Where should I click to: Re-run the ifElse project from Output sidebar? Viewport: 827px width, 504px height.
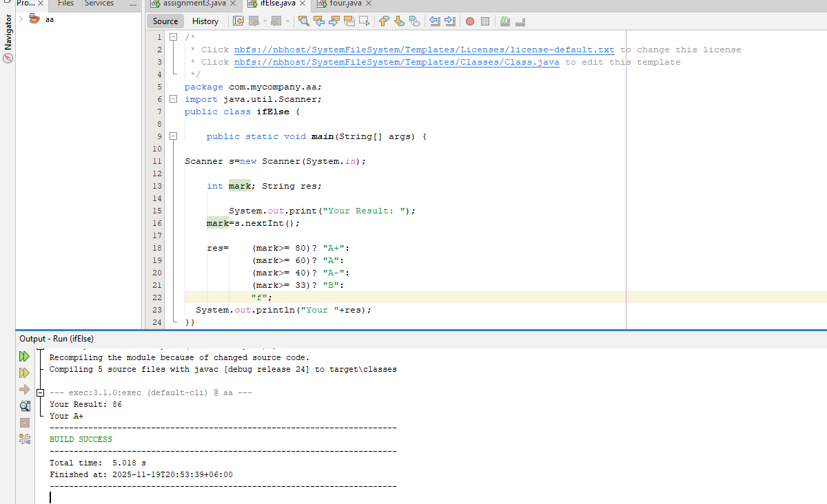coord(25,357)
